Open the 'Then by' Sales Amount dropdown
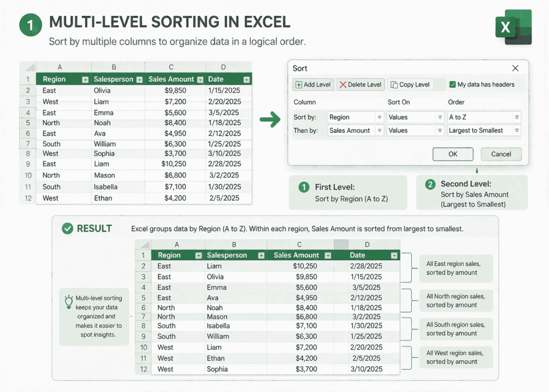The width and height of the screenshot is (549, 392). tap(380, 131)
